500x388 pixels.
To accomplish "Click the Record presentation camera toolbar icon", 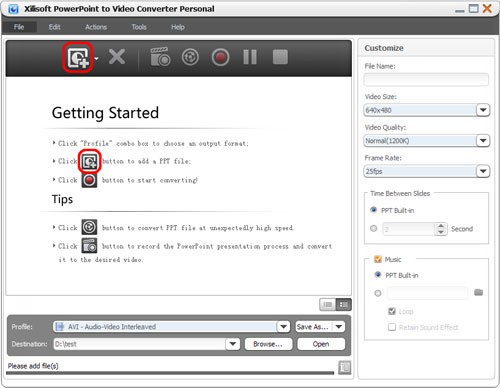I will click(x=160, y=57).
